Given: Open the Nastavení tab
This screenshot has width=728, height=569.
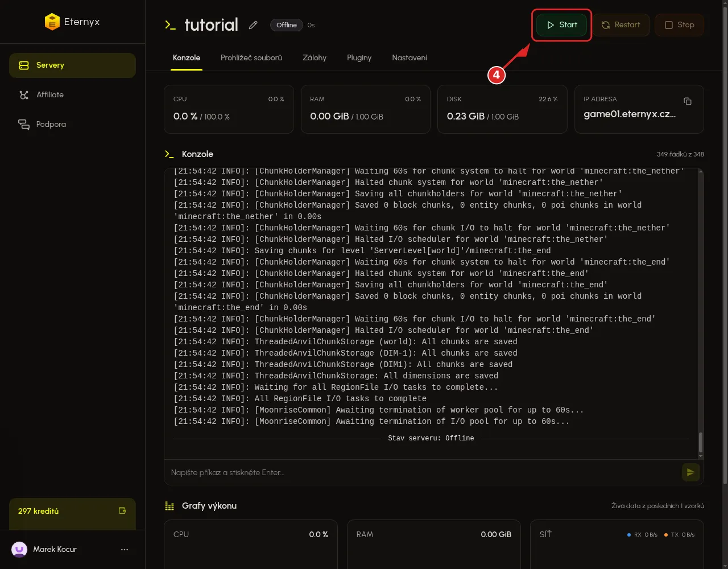Looking at the screenshot, I should 409,58.
